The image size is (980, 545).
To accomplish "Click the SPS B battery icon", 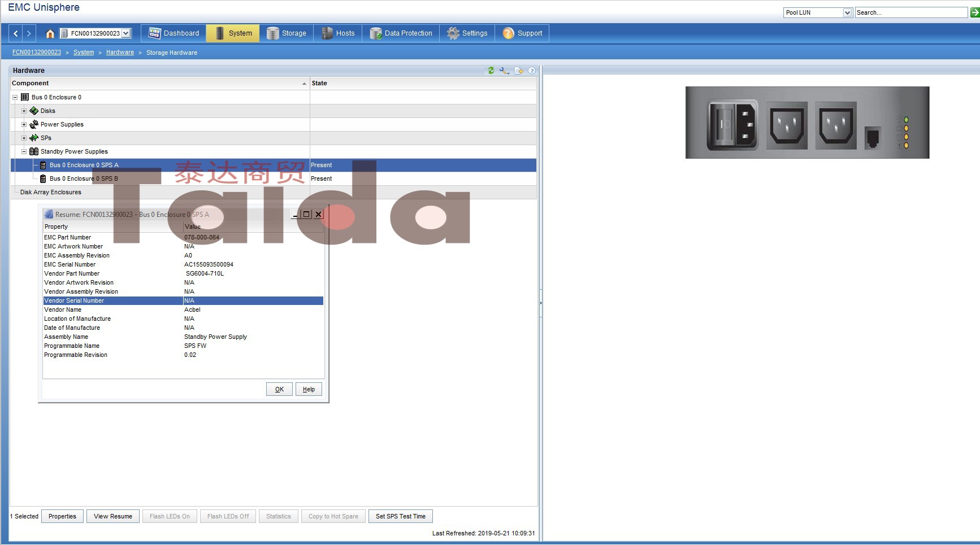I will 43,178.
